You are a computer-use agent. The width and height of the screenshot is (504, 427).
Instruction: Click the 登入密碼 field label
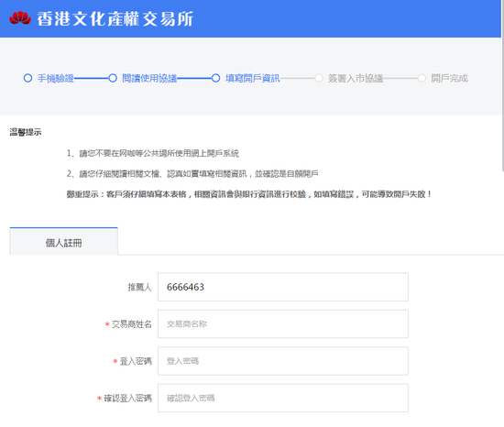(x=136, y=361)
